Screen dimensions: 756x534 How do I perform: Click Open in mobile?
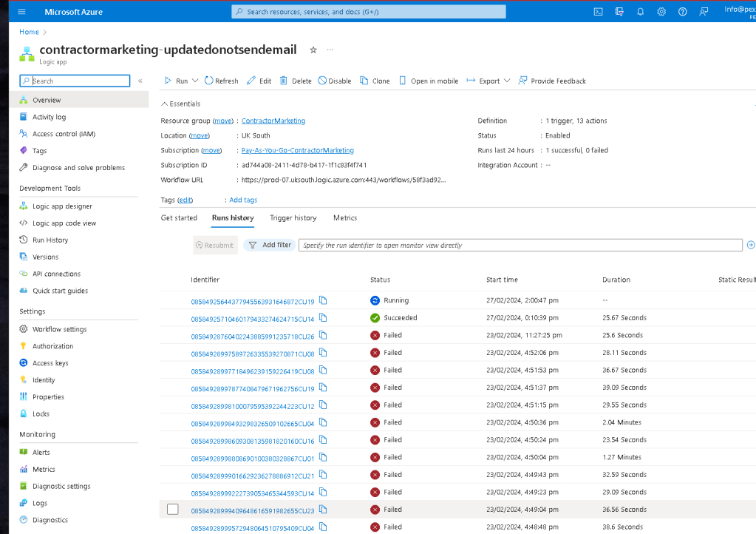[429, 81]
